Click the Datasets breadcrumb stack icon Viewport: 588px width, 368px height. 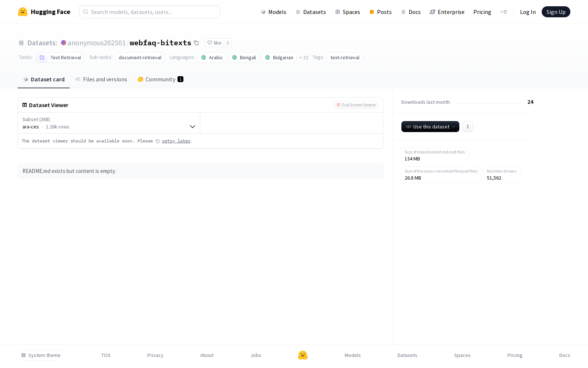(x=21, y=43)
